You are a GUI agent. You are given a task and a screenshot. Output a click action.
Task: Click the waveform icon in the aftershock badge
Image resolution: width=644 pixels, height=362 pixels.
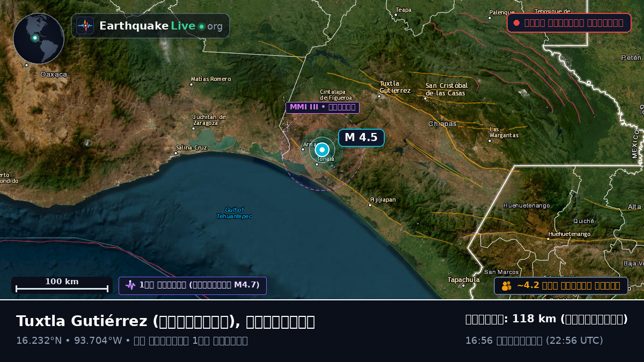click(x=130, y=285)
